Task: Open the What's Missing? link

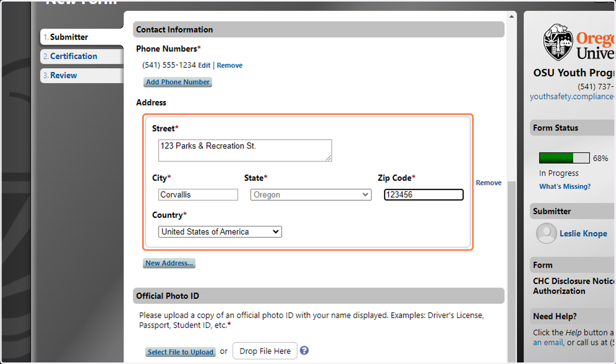Action: (x=565, y=186)
